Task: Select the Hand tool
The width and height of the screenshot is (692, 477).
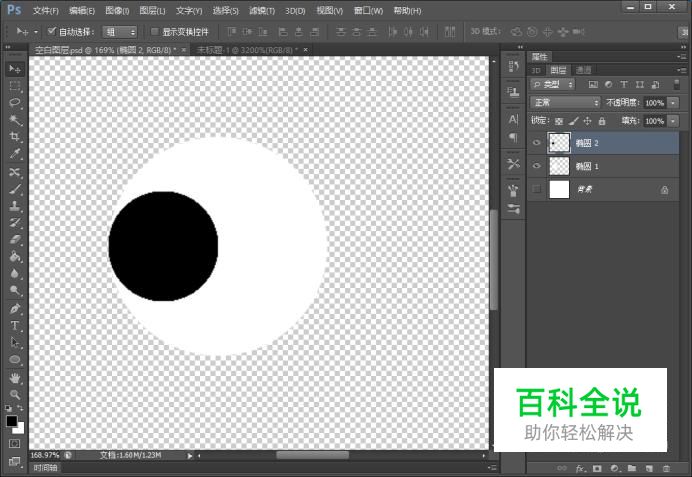Action: point(15,378)
